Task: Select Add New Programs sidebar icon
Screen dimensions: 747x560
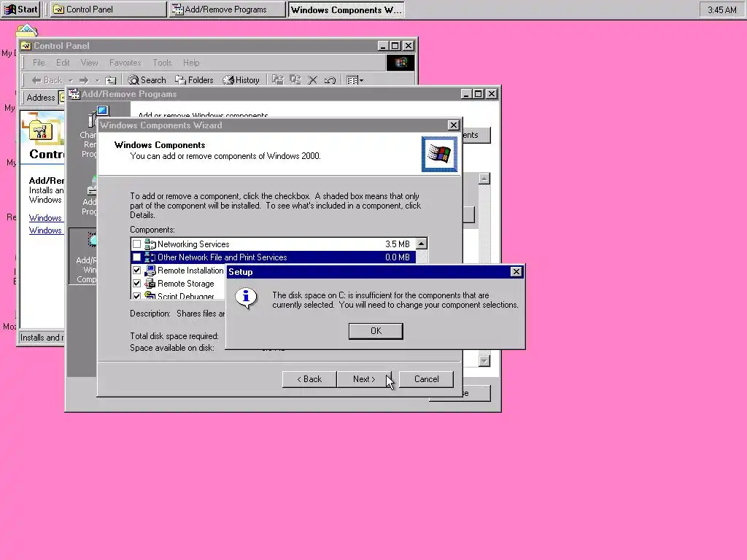Action: 93,186
